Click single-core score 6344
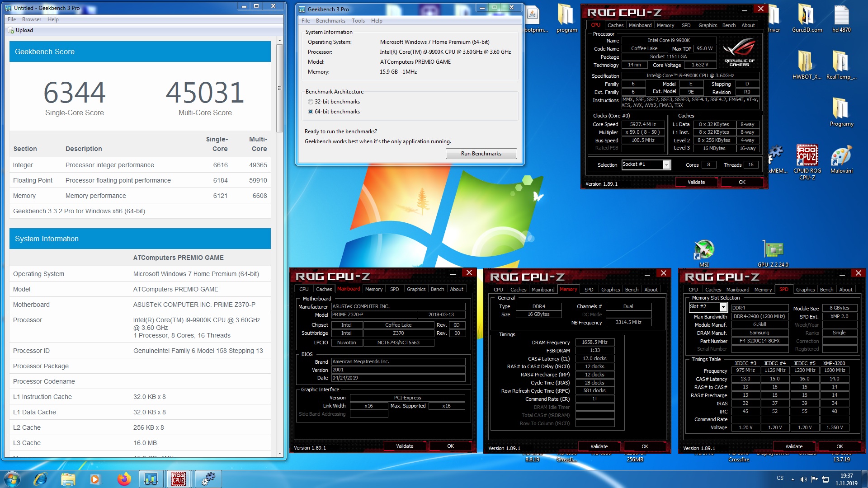 click(75, 93)
